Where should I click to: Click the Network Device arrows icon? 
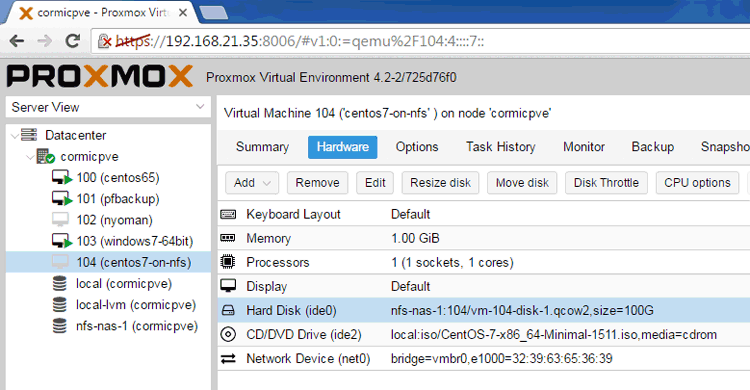(228, 358)
